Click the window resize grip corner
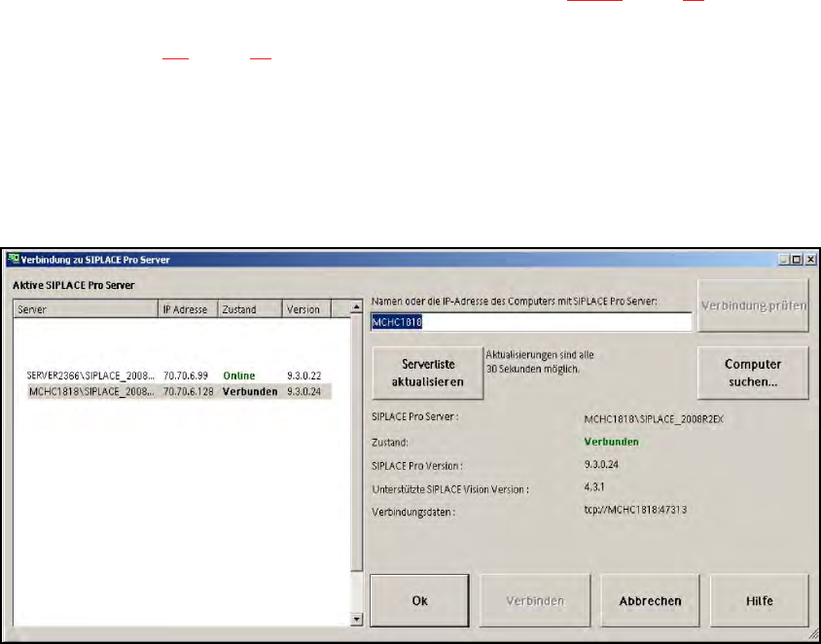 [x=812, y=634]
